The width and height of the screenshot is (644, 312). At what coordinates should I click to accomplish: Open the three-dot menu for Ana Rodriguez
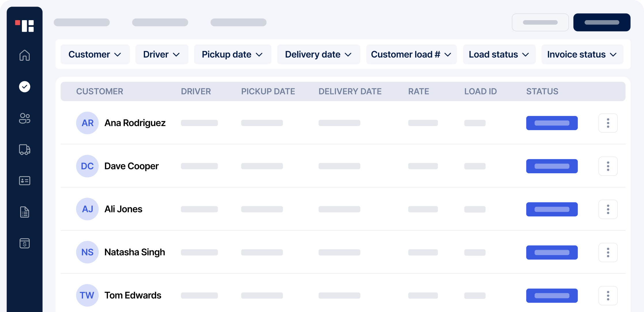608,123
